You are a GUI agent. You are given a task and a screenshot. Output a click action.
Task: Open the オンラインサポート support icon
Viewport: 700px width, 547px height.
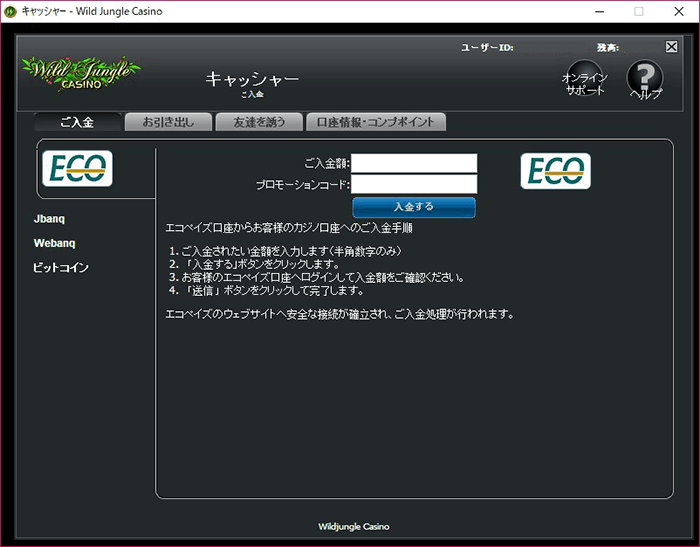tap(585, 80)
